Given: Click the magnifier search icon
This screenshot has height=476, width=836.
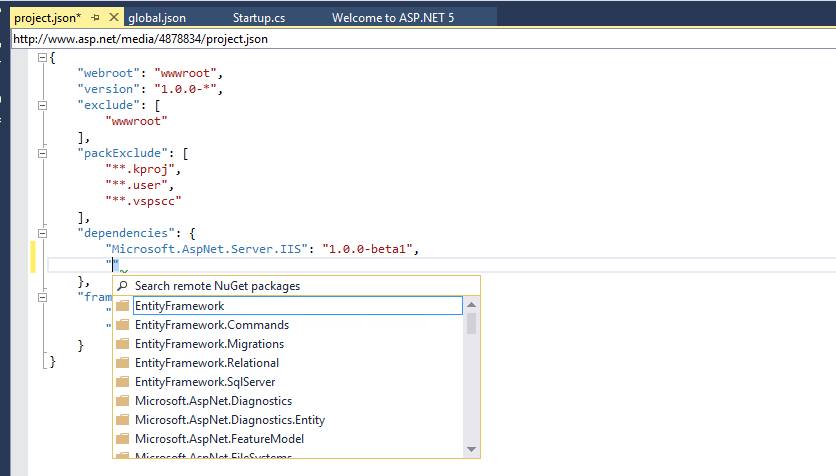Looking at the screenshot, I should click(123, 286).
